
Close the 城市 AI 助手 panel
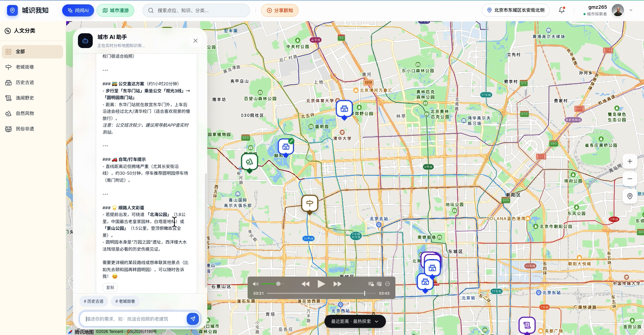(196, 41)
